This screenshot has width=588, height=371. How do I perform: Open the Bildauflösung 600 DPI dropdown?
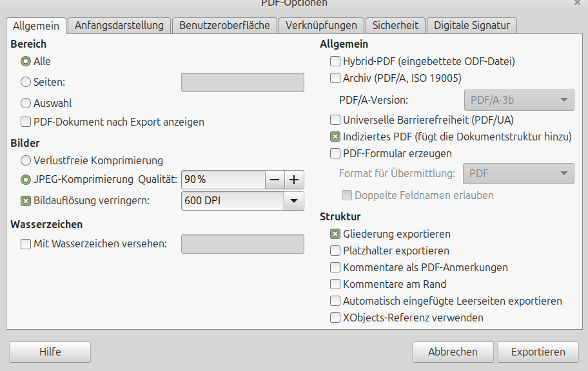[293, 201]
